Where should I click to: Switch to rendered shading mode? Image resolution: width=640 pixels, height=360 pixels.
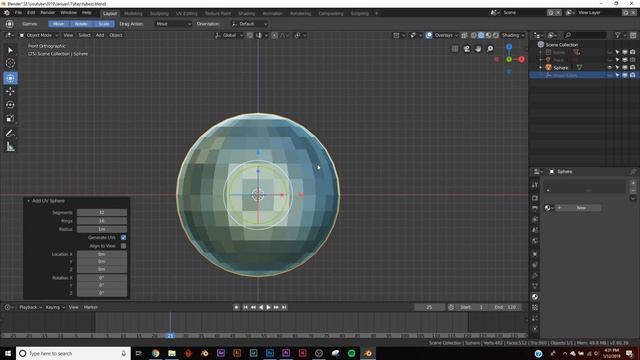click(x=496, y=36)
